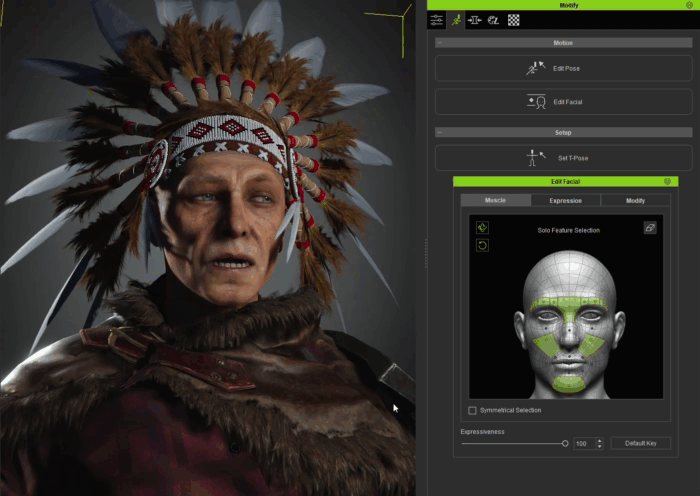Increase Expressiveness with the up stepper arrow

point(600,441)
